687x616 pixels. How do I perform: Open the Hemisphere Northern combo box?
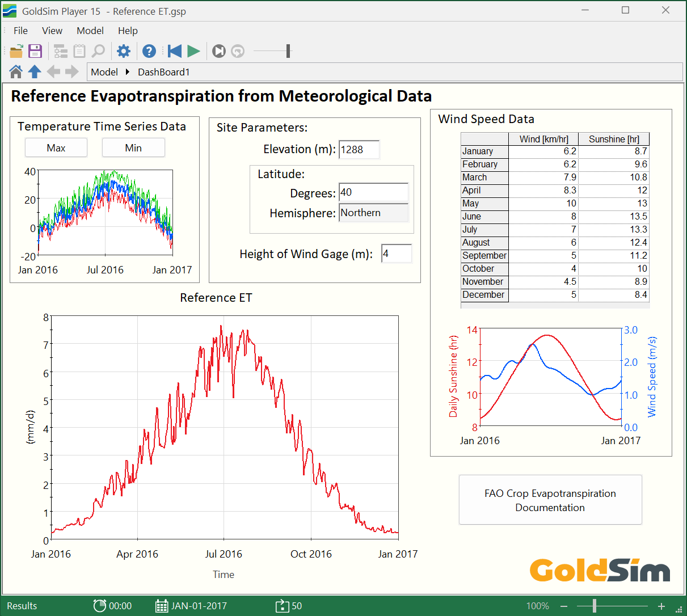click(374, 213)
